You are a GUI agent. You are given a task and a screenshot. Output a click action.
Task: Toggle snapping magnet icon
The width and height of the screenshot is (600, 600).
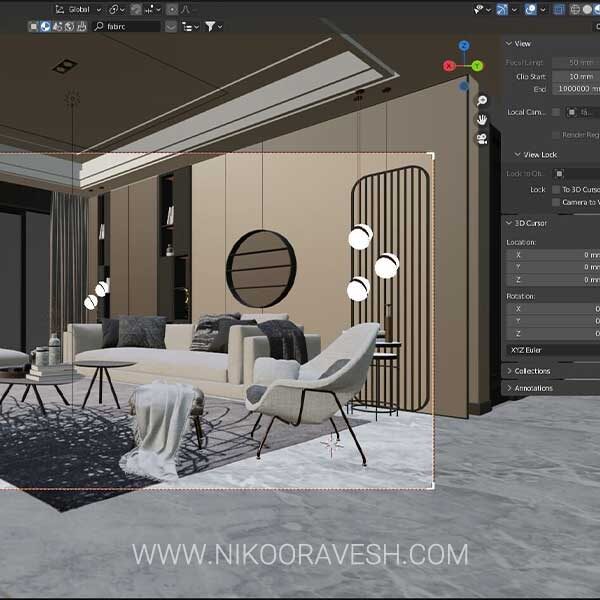click(x=136, y=10)
